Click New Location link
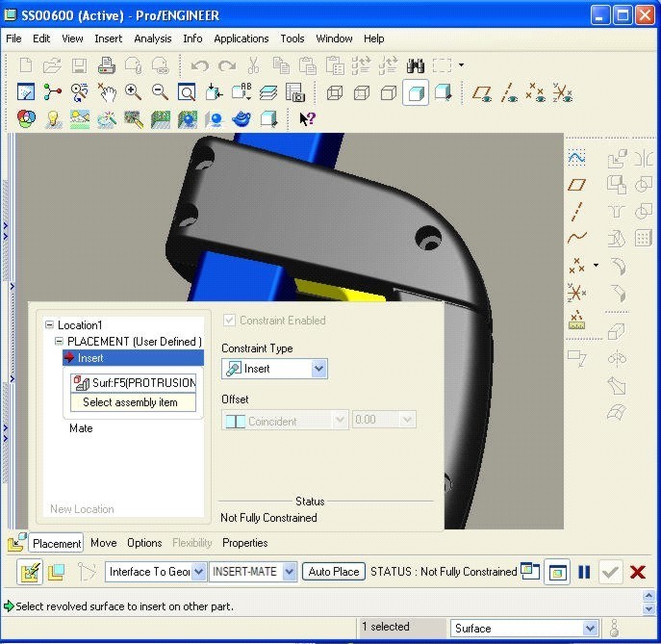This screenshot has width=661, height=644. click(82, 509)
